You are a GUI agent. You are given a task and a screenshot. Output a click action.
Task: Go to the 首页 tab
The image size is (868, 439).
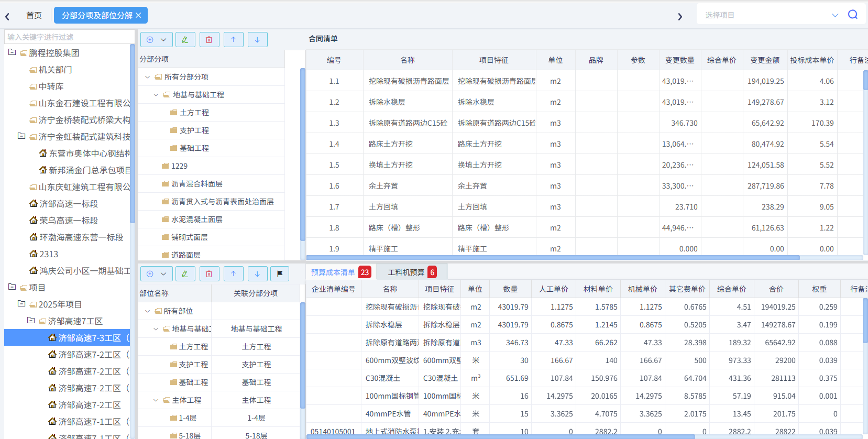34,16
